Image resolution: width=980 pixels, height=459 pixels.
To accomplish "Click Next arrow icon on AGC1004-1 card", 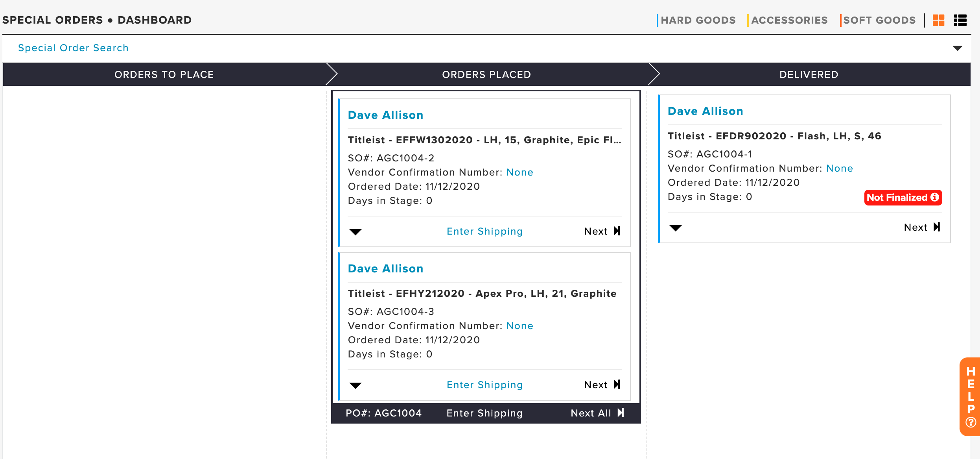I will (x=937, y=227).
